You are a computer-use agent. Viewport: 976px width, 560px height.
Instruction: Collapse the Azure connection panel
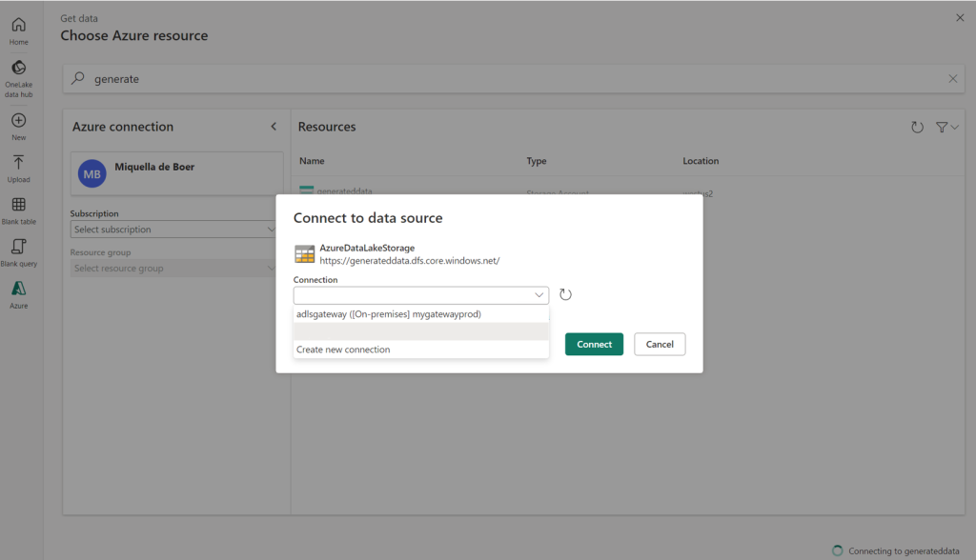click(274, 127)
